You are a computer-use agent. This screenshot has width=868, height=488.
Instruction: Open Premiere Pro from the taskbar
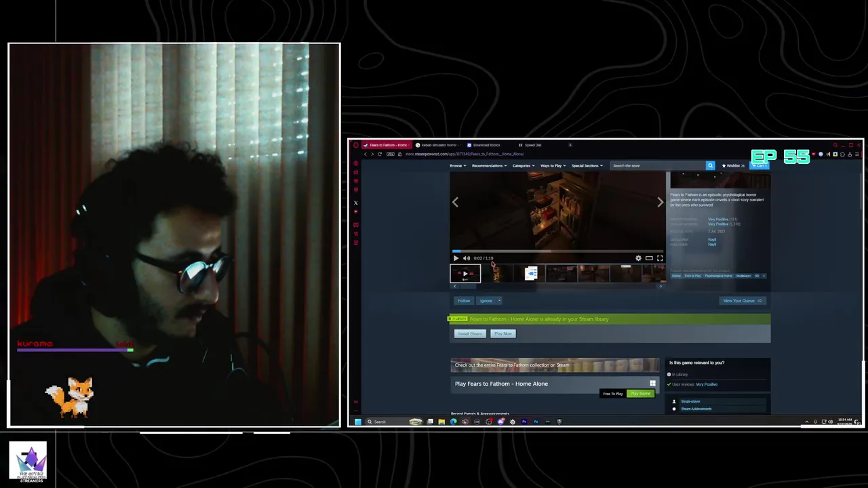coord(524,422)
